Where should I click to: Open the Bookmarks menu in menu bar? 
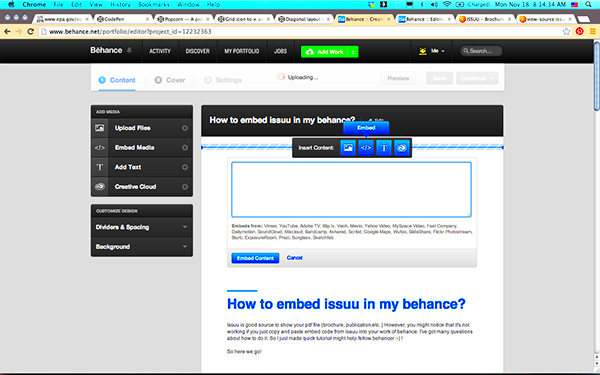tap(154, 5)
